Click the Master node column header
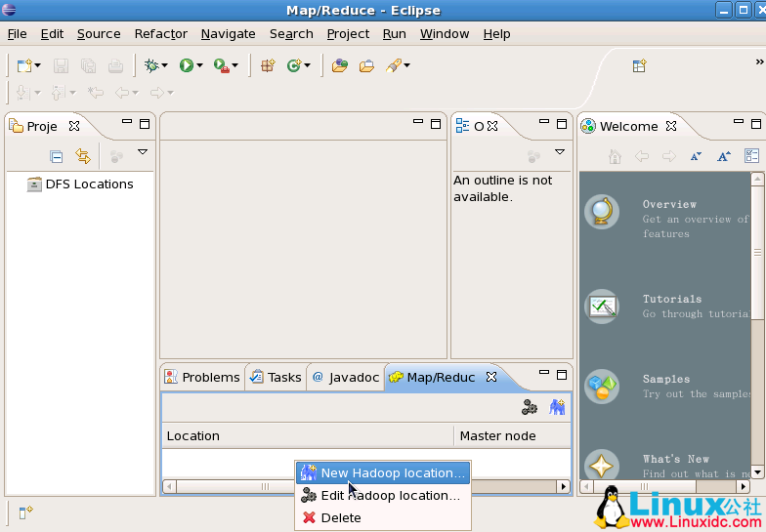Screen dimensions: 766x532 pos(512,435)
